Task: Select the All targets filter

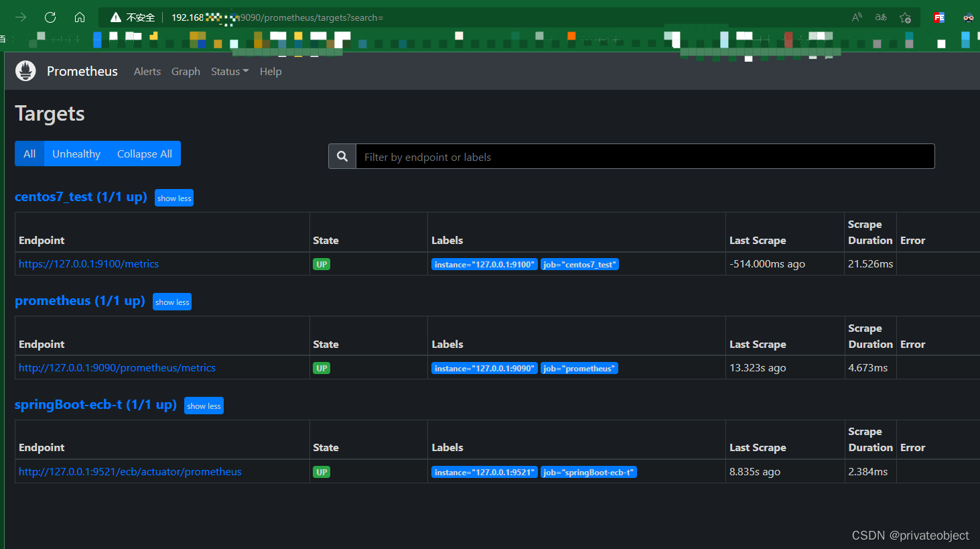Action: click(x=29, y=154)
